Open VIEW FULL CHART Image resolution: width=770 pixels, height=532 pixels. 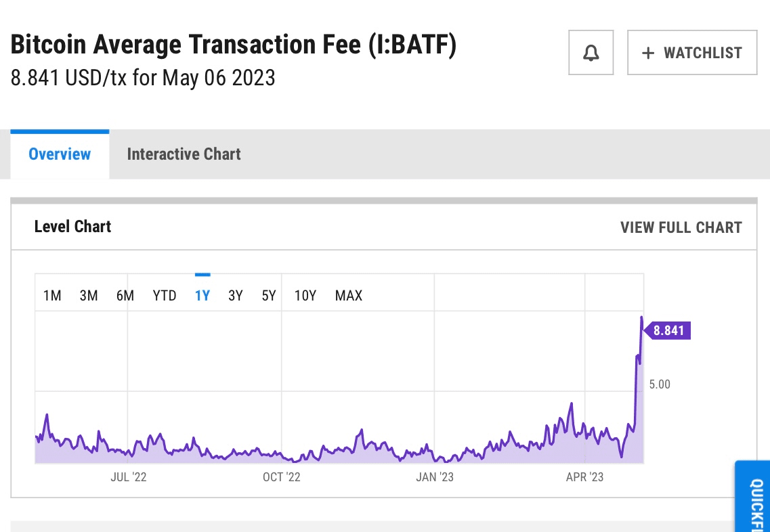[x=681, y=227]
